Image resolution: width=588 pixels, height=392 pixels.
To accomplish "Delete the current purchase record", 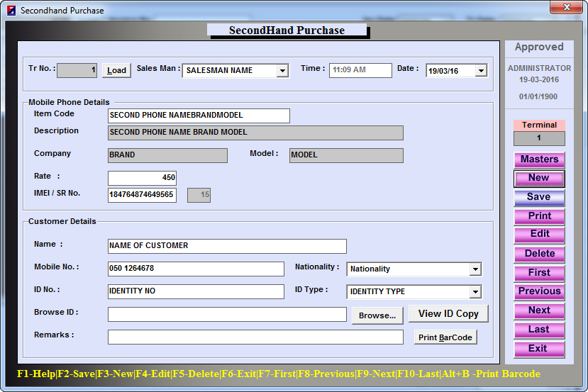I will tap(539, 254).
